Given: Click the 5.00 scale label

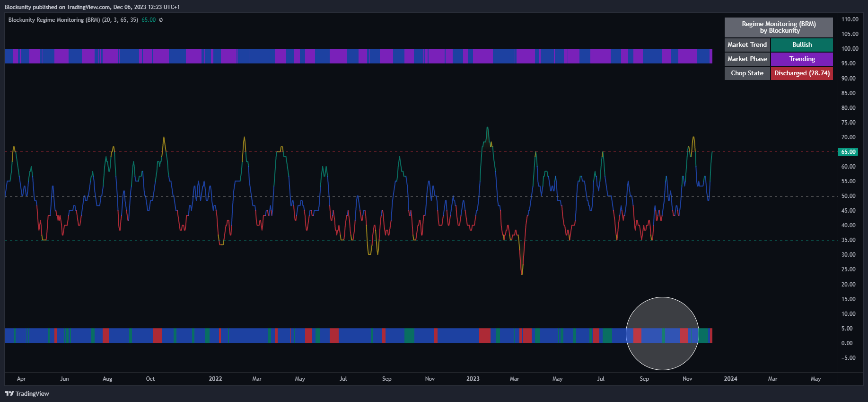Looking at the screenshot, I should (x=847, y=329).
